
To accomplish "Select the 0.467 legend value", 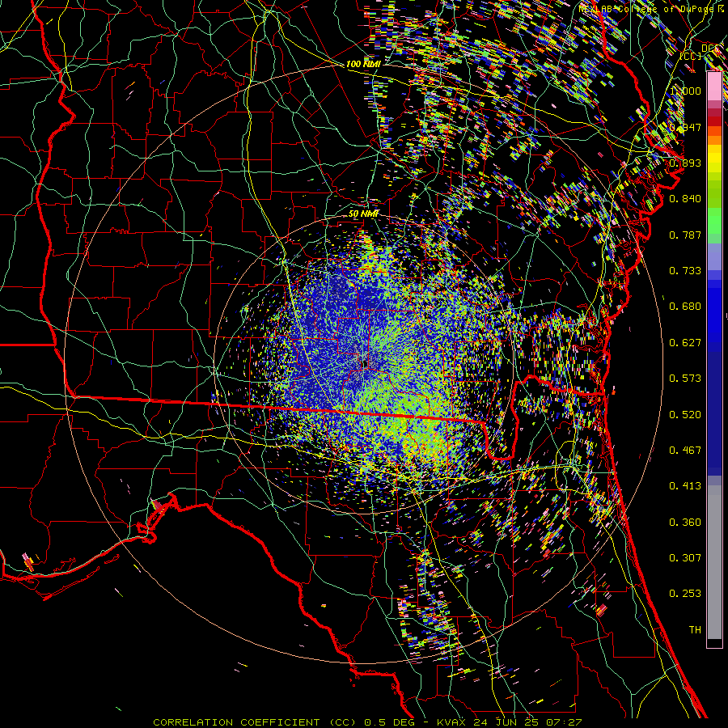I will (x=685, y=450).
